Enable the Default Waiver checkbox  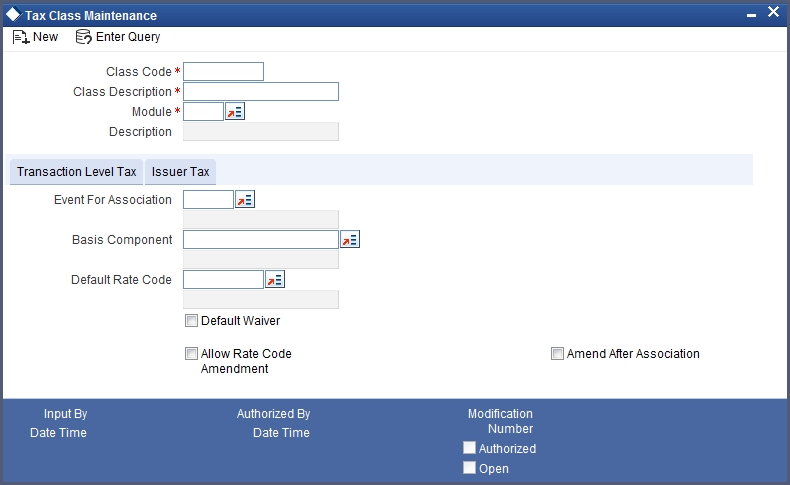pos(191,321)
